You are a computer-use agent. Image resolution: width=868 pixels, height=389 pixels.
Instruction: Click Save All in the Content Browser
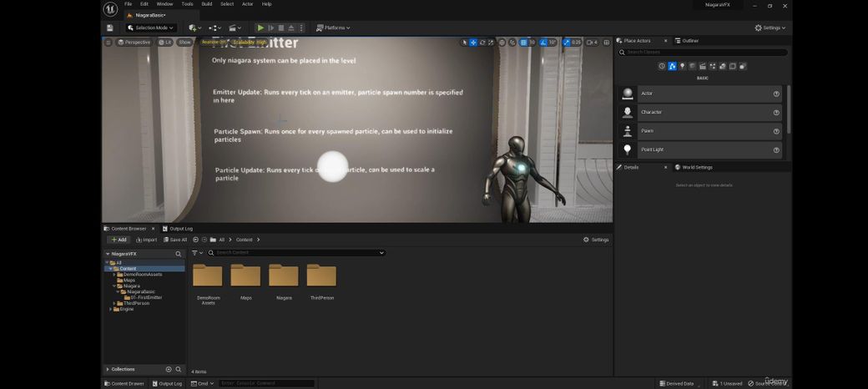(x=174, y=240)
